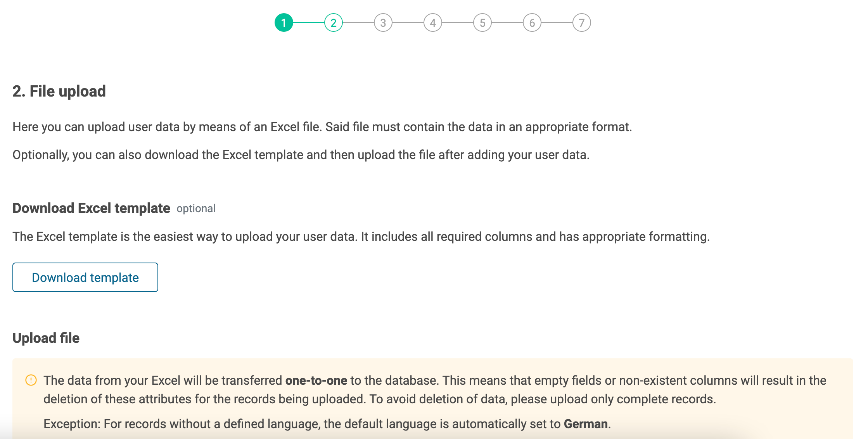This screenshot has height=439, width=868.
Task: Click the orange warning icon in the notice
Action: coord(31,380)
